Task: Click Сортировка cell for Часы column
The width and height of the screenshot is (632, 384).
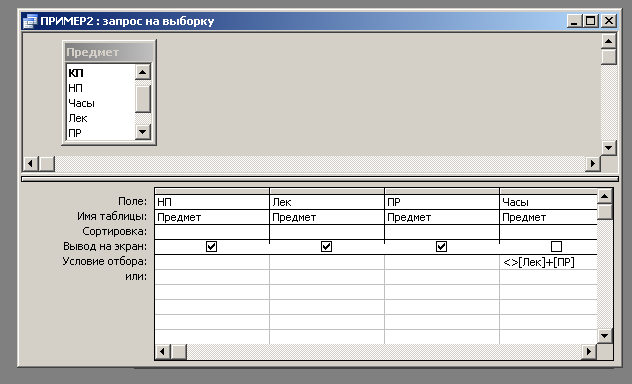Action: click(549, 232)
